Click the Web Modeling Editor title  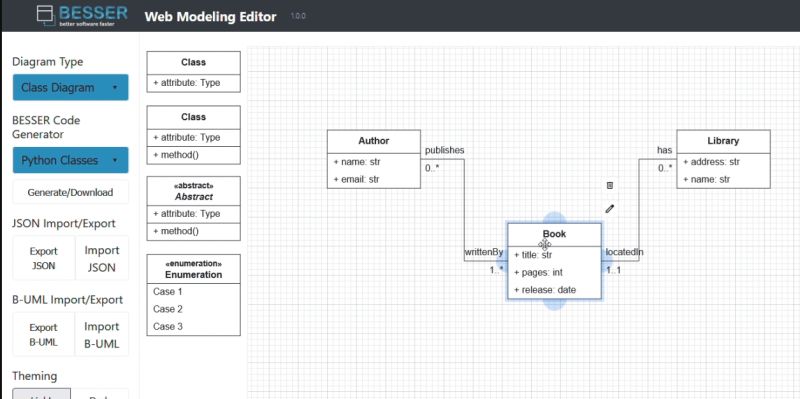(x=210, y=16)
